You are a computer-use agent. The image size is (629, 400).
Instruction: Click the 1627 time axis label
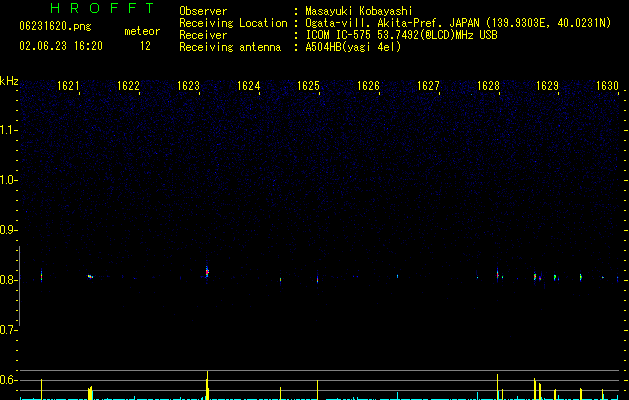point(428,86)
